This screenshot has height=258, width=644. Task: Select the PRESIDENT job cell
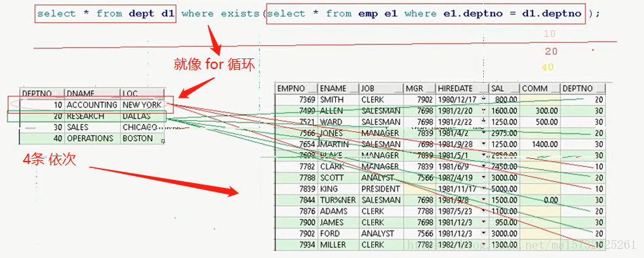pyautogui.click(x=381, y=189)
